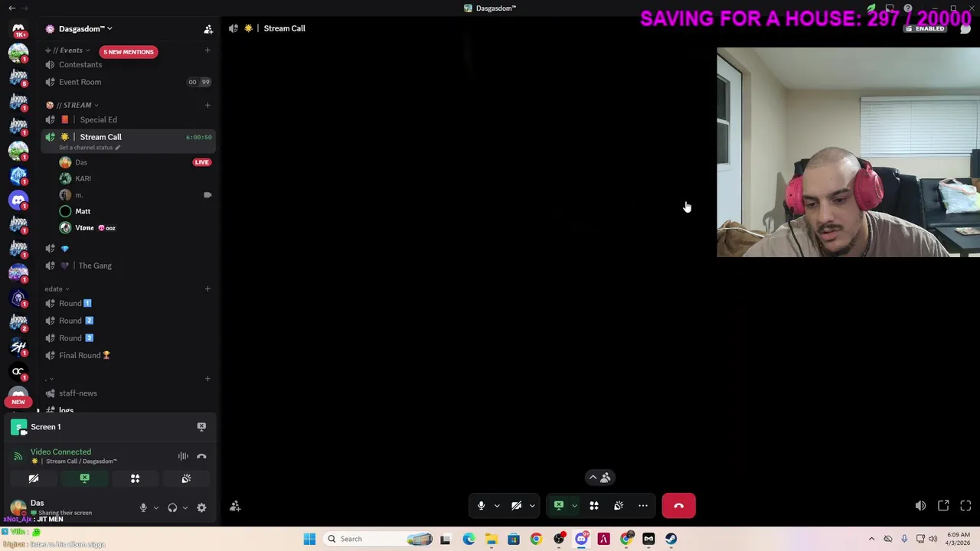Viewport: 980px width, 551px height.
Task: Open soundboard from call control bar
Action: click(x=619, y=506)
